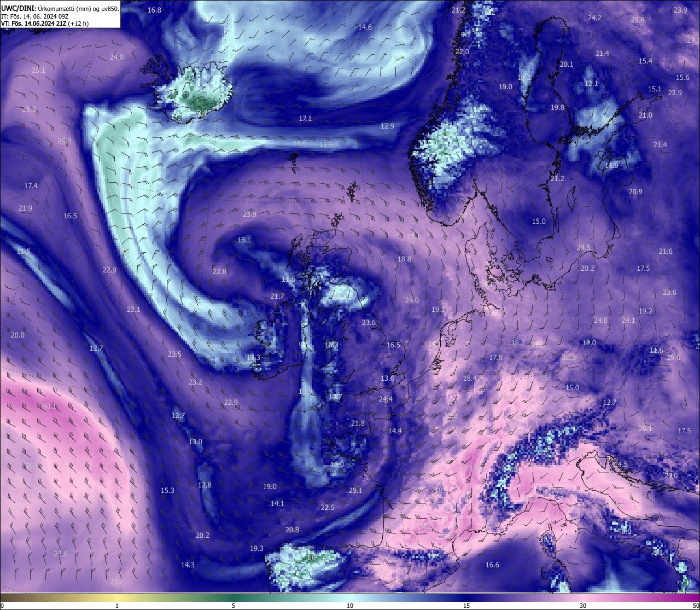The width and height of the screenshot is (700, 610).
Task: Click the 17.1 value south of Iceland
Action: pyautogui.click(x=305, y=118)
